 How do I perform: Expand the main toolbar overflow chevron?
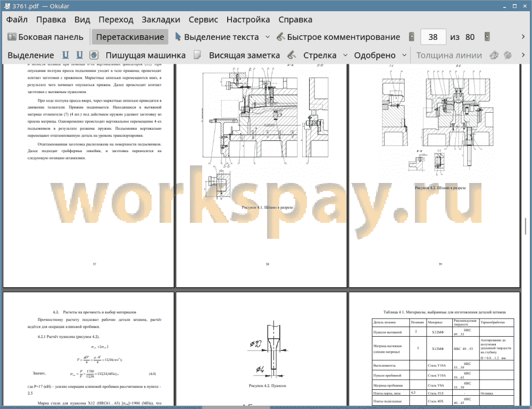(x=523, y=37)
